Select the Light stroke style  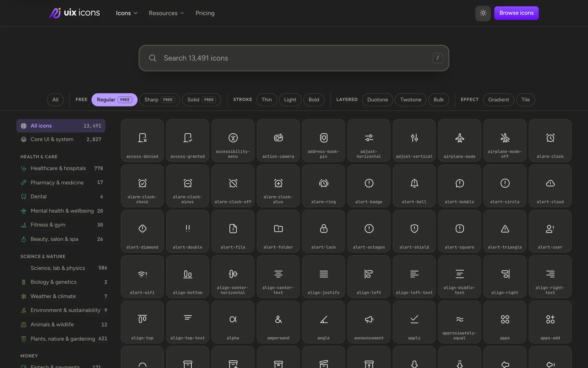coord(290,100)
